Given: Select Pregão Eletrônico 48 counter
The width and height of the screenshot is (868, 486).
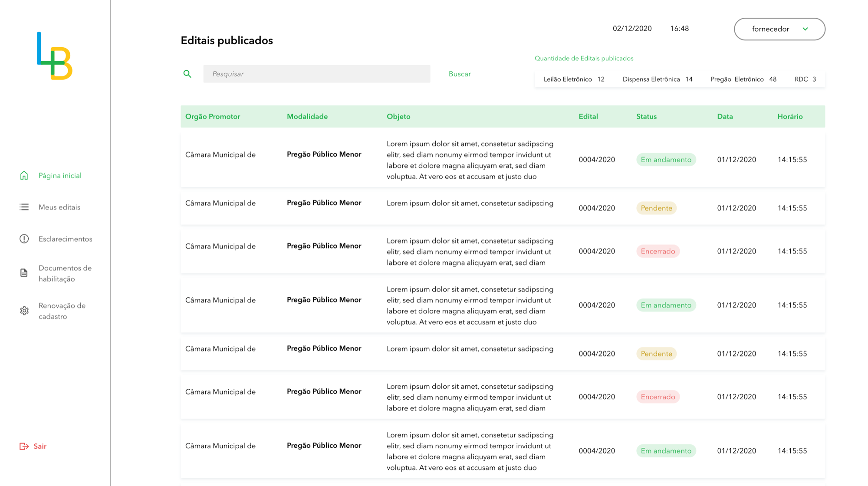Looking at the screenshot, I should coord(743,79).
